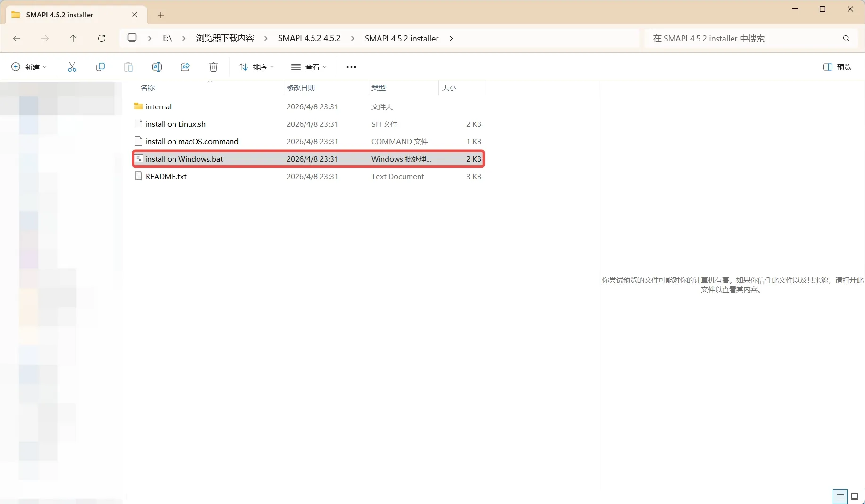Open the 新建 (New) dropdown
865x504 pixels.
29,67
